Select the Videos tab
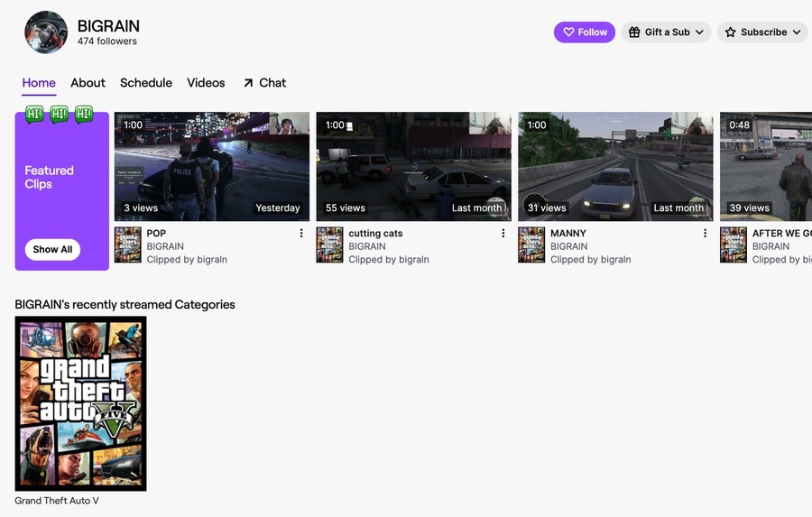812x517 pixels. pos(206,83)
